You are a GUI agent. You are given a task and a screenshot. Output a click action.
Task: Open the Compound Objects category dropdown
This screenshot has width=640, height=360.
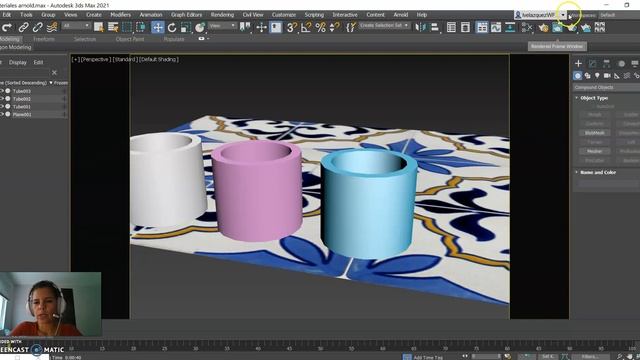[x=606, y=87]
